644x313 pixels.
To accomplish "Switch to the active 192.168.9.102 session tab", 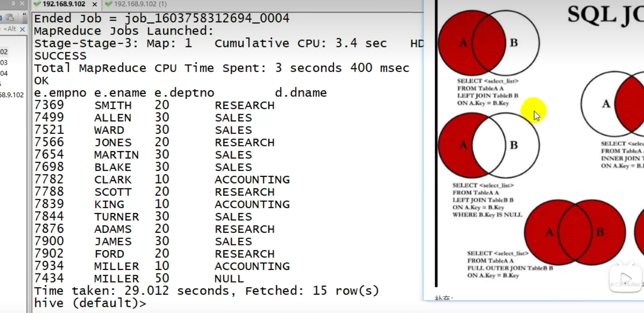I will click(x=64, y=4).
